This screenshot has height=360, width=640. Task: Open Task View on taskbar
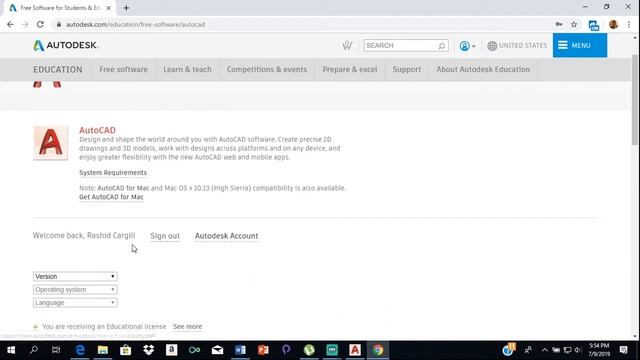[56, 350]
